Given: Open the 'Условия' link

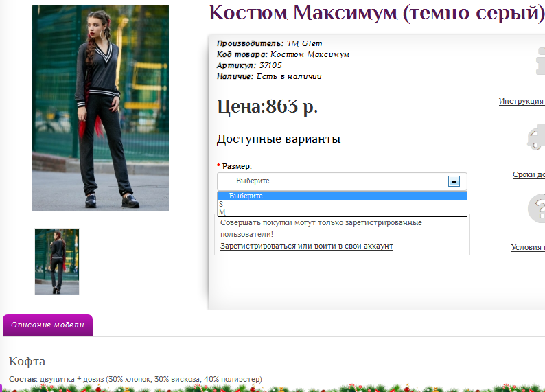Looking at the screenshot, I should point(528,247).
